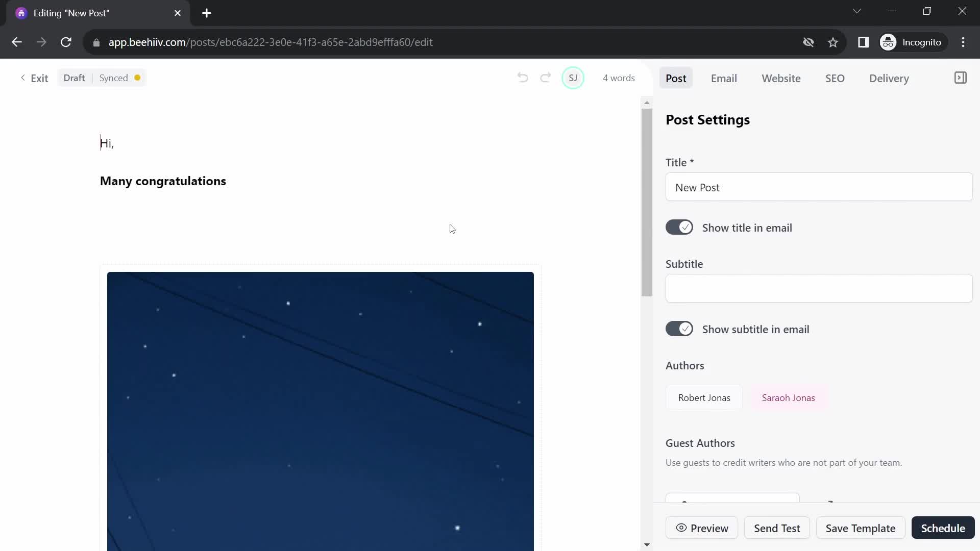Click the Schedule button
This screenshot has width=980, height=551.
click(944, 529)
